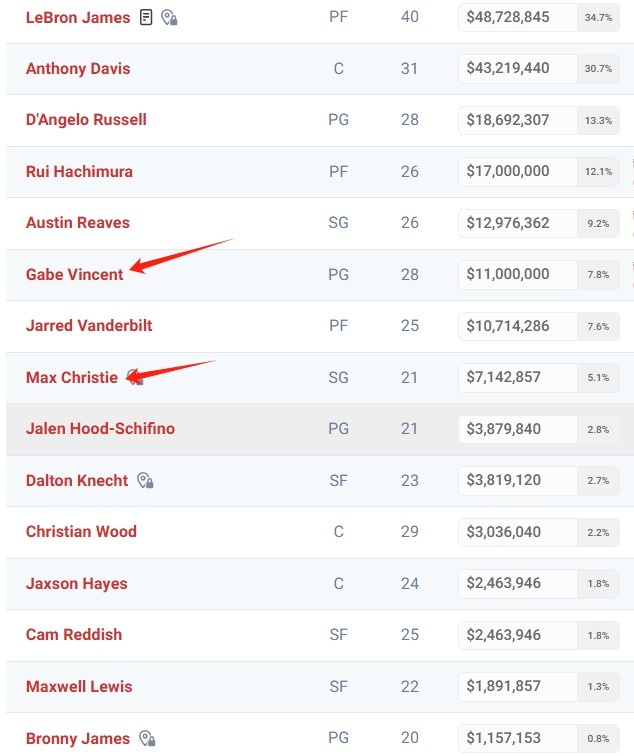Open Anthony Davis player page
634x756 pixels.
[78, 68]
